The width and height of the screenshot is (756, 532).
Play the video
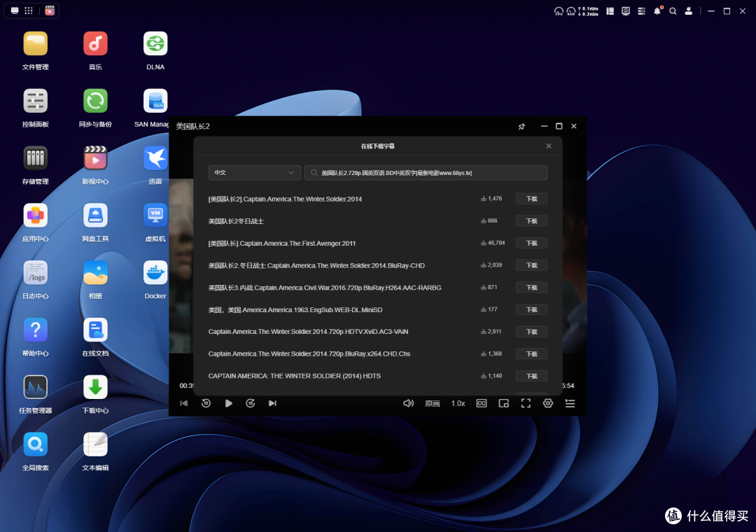(x=228, y=403)
